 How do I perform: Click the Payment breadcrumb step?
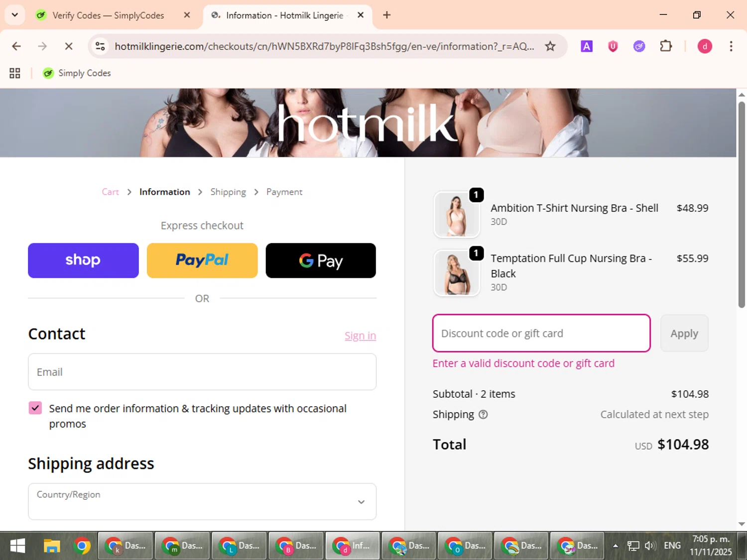[284, 192]
